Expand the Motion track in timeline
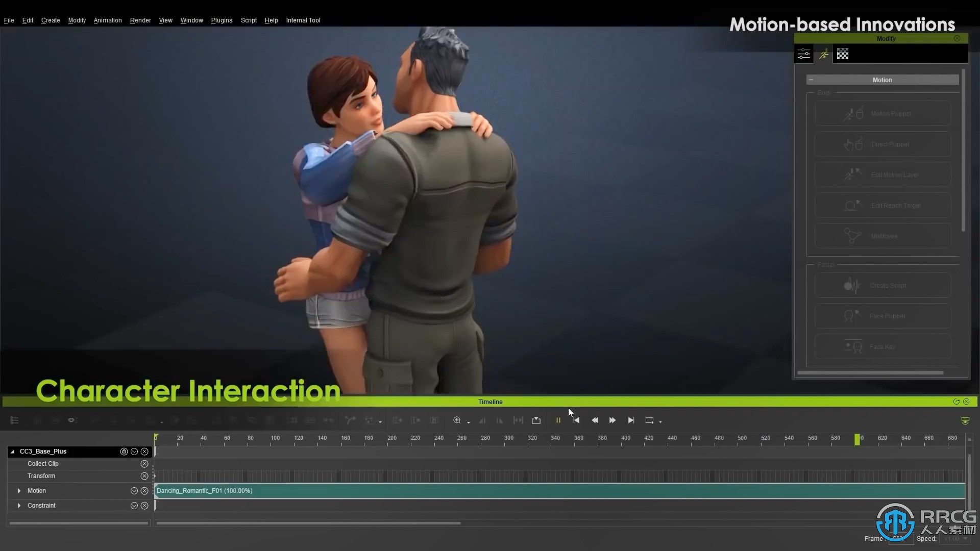980x551 pixels. click(19, 490)
